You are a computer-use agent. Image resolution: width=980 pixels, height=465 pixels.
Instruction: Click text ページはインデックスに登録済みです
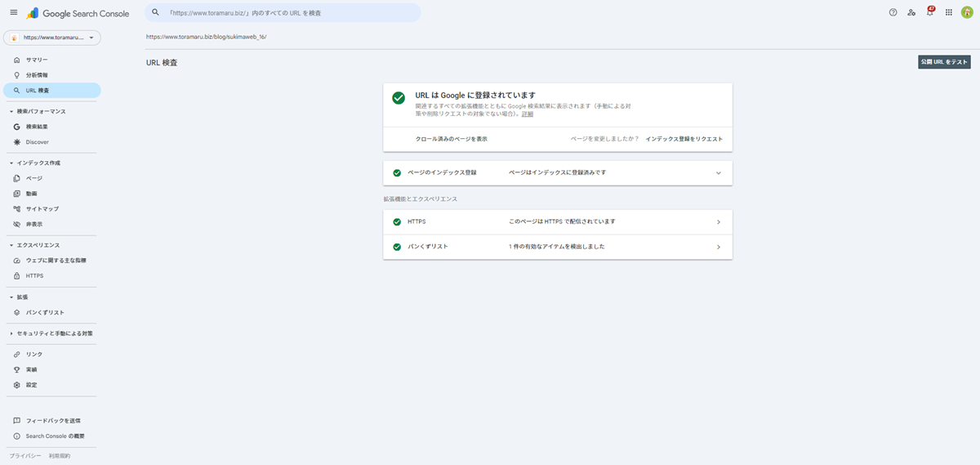557,173
